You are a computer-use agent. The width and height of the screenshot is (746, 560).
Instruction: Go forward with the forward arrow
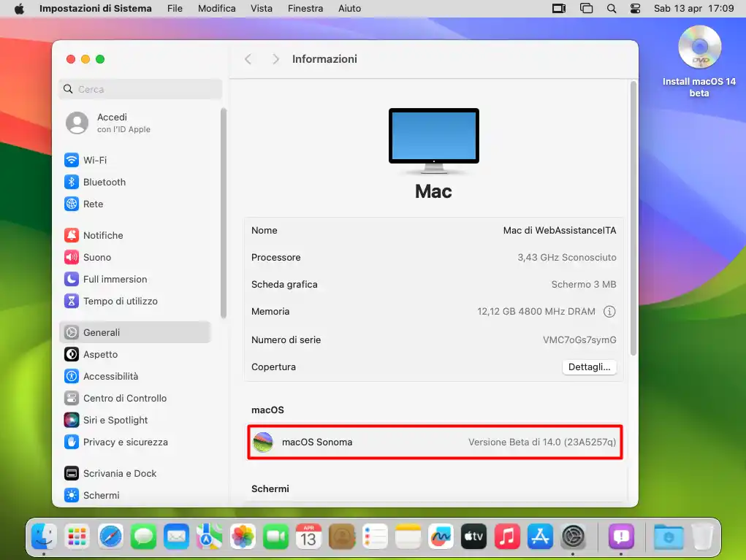click(275, 59)
